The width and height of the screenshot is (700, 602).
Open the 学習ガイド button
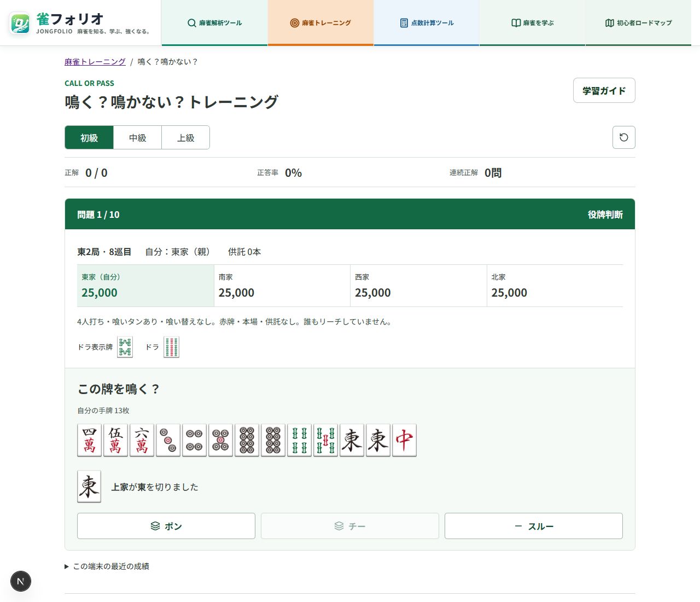click(x=604, y=90)
